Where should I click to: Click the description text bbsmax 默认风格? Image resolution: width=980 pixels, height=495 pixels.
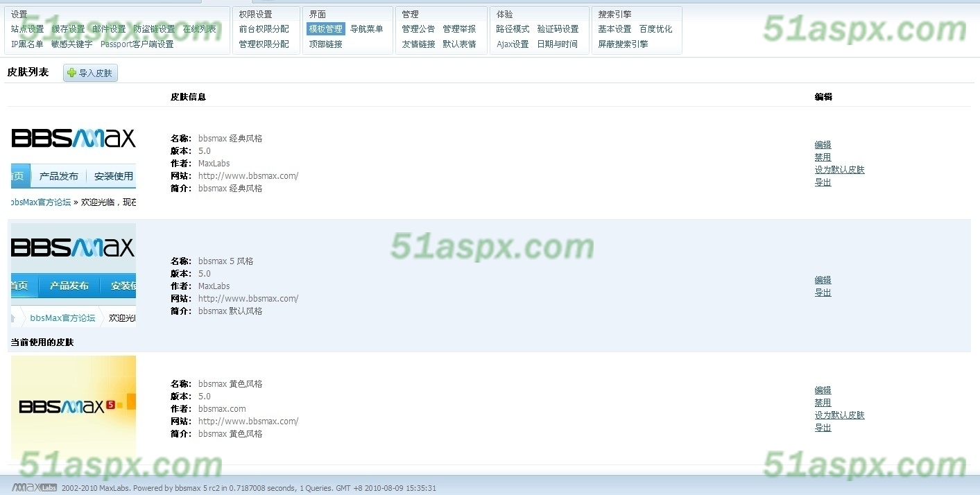(230, 311)
